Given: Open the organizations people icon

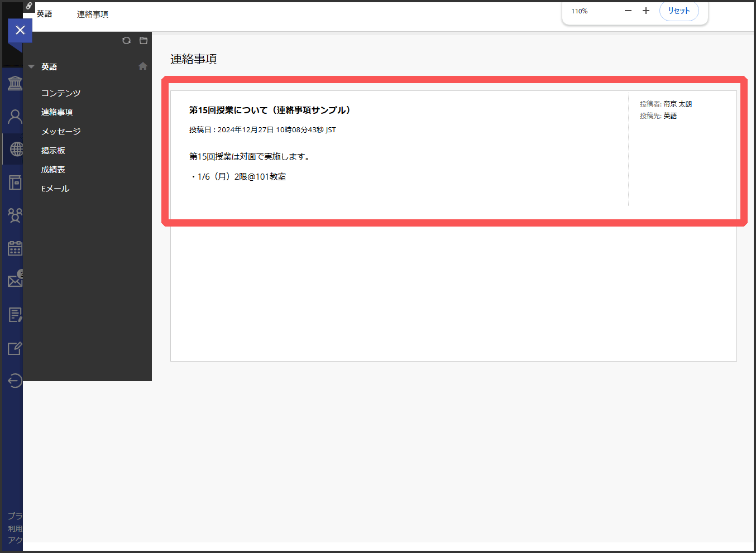Looking at the screenshot, I should tap(13, 215).
